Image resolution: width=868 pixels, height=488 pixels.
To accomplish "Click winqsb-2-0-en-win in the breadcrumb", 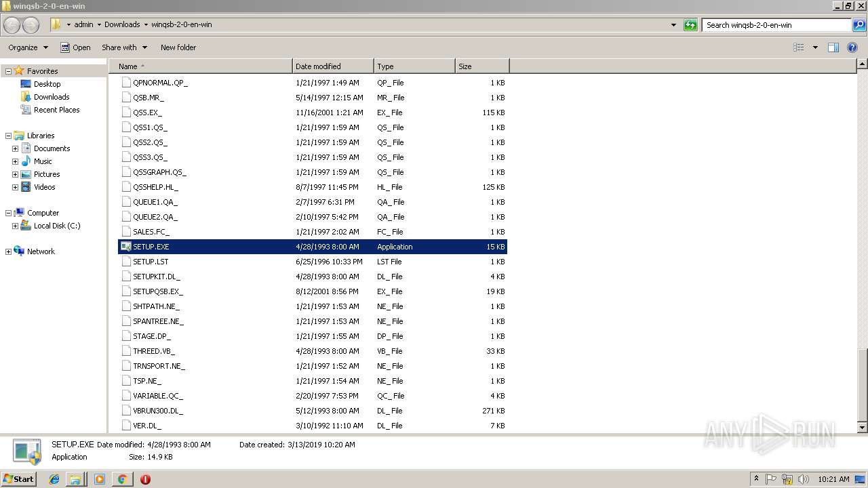I will 181,24.
